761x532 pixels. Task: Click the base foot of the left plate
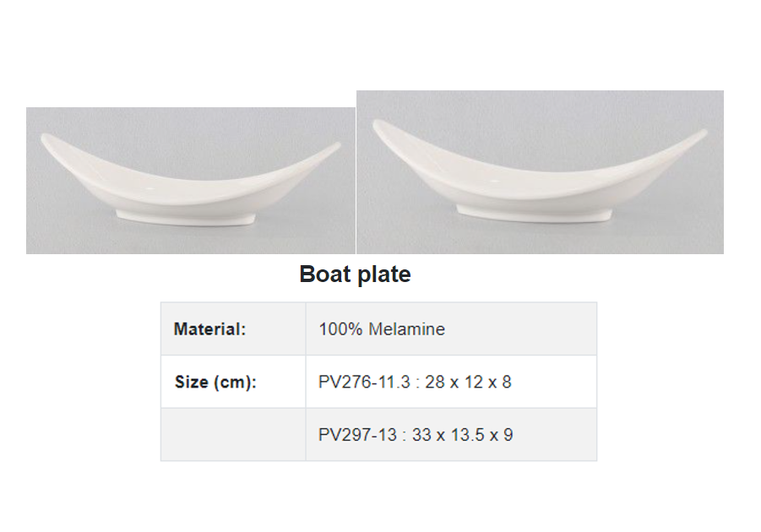[x=187, y=217]
